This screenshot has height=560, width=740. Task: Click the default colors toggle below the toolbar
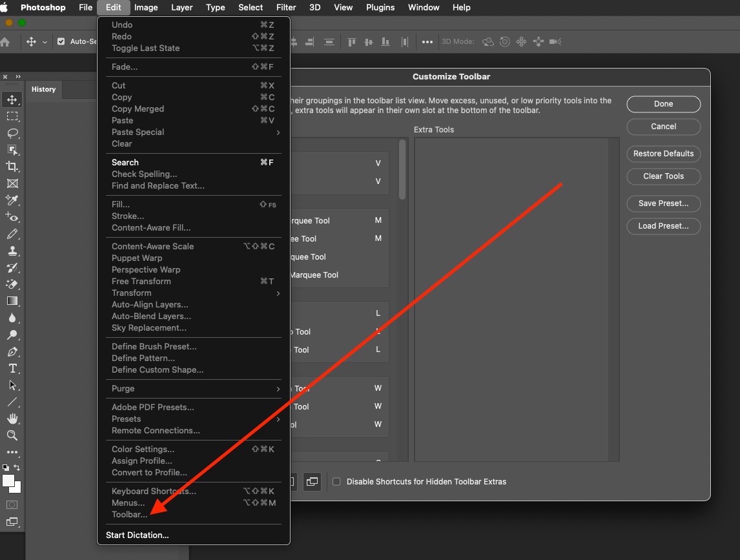tap(5, 468)
